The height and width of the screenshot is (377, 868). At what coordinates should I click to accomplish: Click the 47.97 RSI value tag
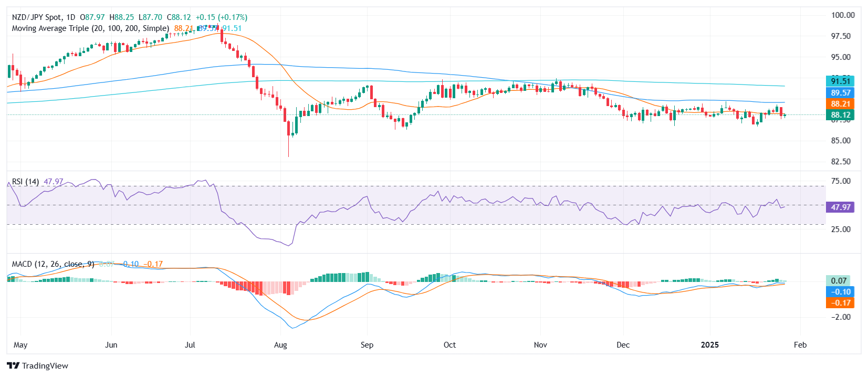click(x=840, y=207)
